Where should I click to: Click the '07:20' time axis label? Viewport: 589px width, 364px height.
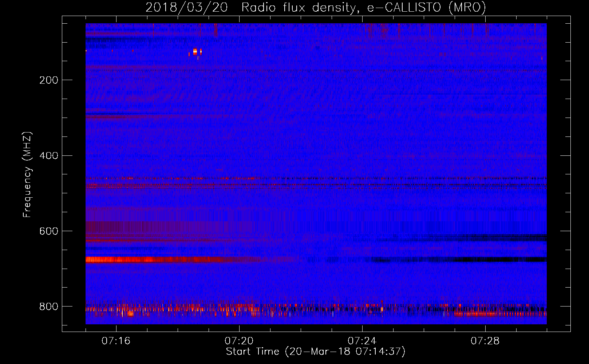[239, 341]
